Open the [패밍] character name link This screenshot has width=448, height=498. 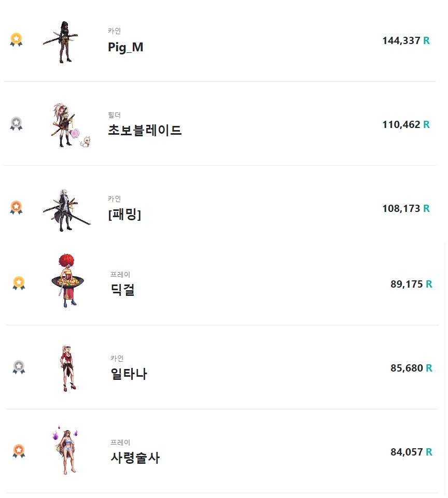coord(124,215)
